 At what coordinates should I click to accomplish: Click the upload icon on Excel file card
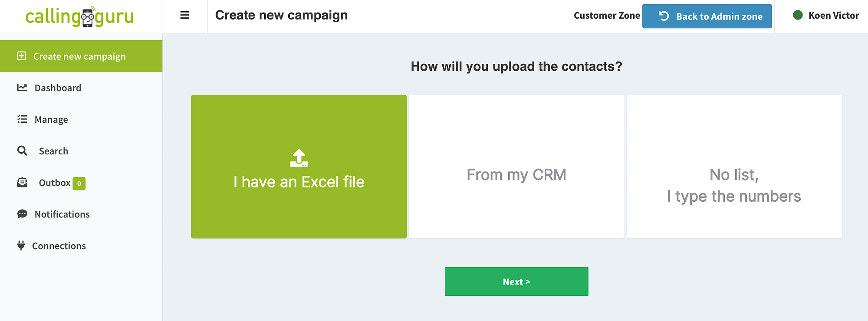pos(299,158)
